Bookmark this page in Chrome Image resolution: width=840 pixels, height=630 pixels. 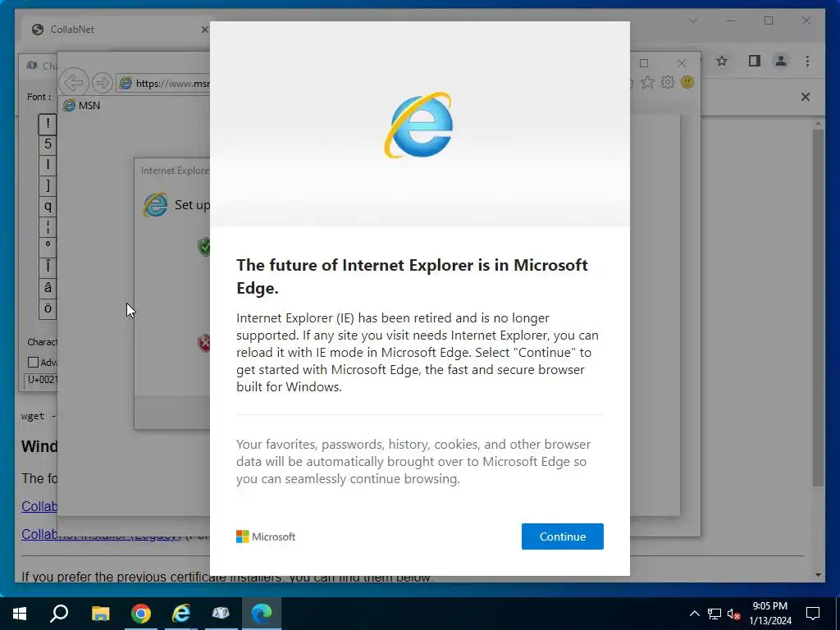coord(722,61)
